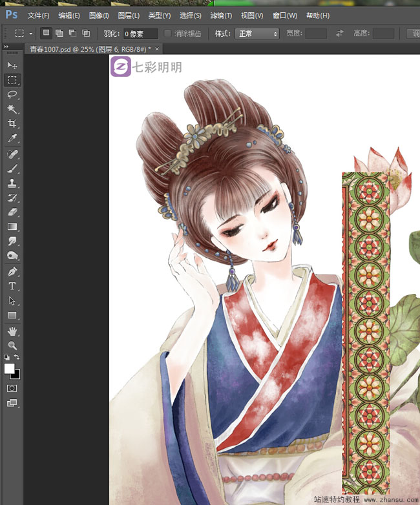The width and height of the screenshot is (420, 505).
Task: Select the Brush tool
Action: [x=12, y=169]
